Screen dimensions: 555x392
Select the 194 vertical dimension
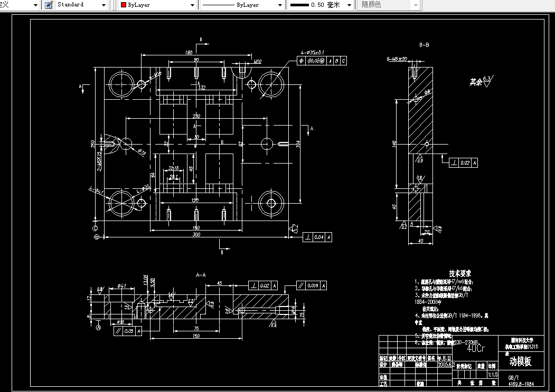298,144
